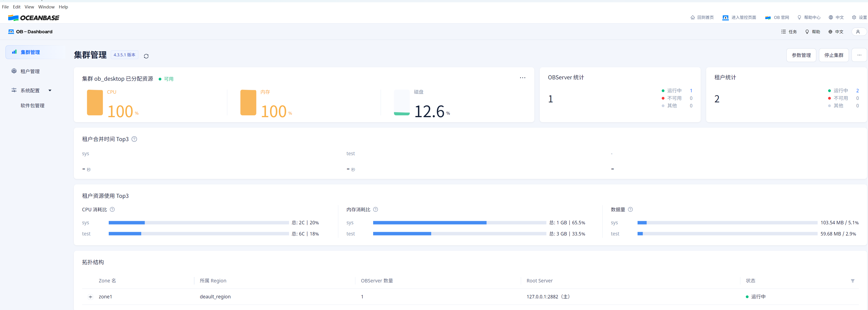Open the user avatar menu
The image size is (868, 310).
point(858,32)
